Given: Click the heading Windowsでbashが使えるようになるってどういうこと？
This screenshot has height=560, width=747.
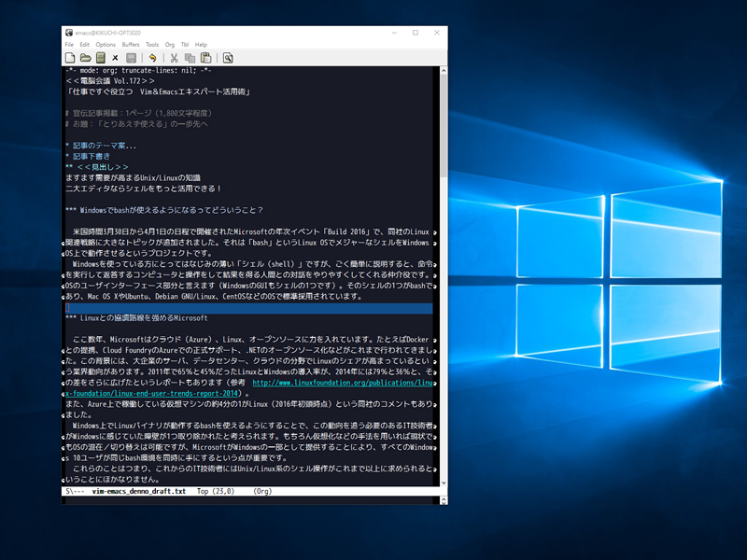Looking at the screenshot, I should [x=164, y=210].
